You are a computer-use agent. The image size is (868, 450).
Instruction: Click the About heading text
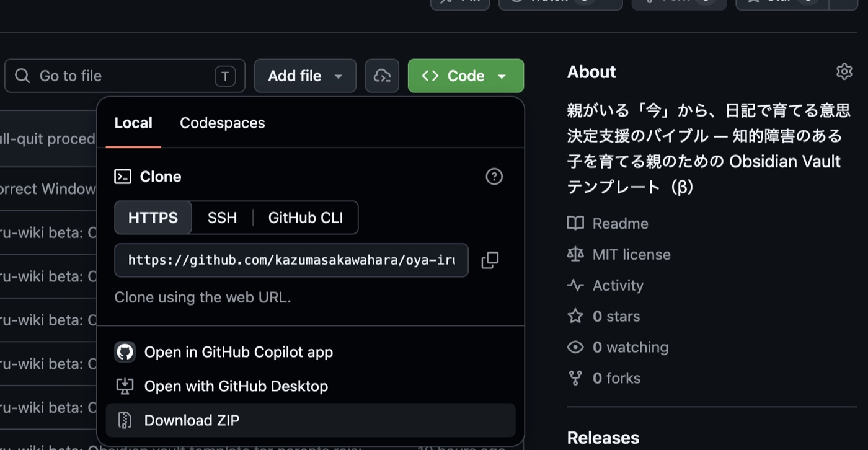click(x=591, y=72)
